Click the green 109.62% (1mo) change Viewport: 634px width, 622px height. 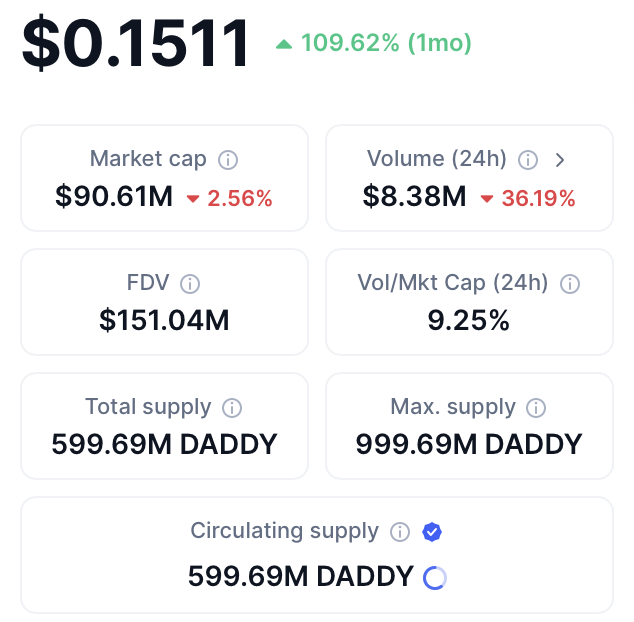coord(373,43)
